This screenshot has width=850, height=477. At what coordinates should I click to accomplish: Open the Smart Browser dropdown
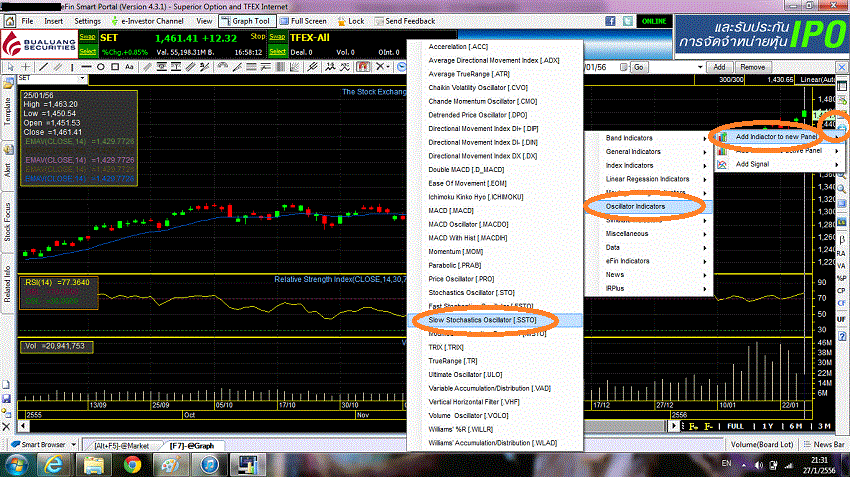coord(73,444)
